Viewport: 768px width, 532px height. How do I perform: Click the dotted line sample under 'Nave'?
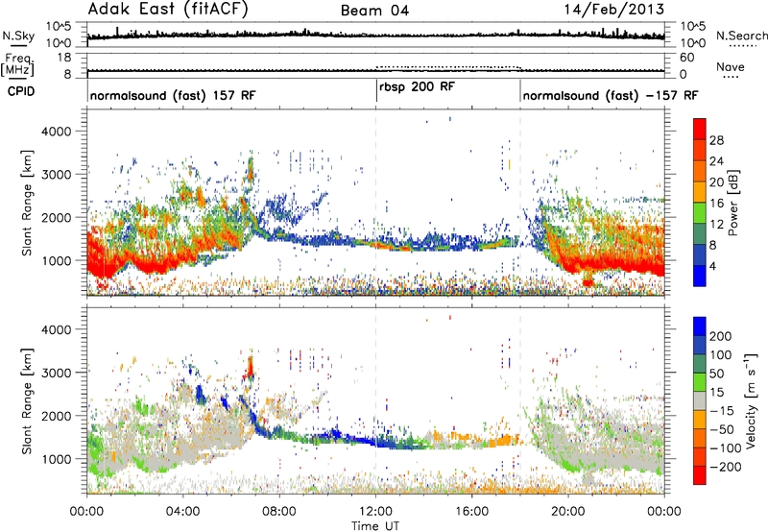(x=731, y=77)
